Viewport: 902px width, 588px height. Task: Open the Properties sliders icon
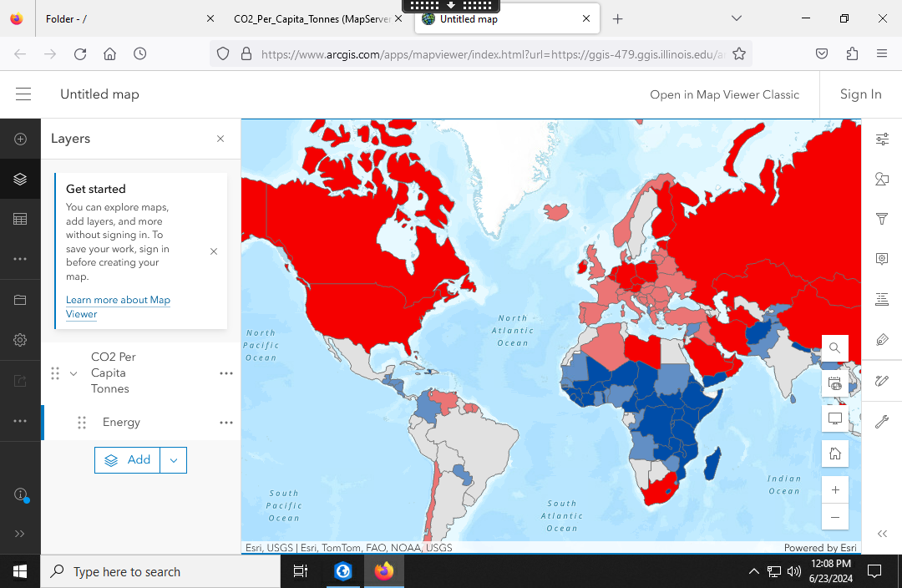tap(881, 139)
